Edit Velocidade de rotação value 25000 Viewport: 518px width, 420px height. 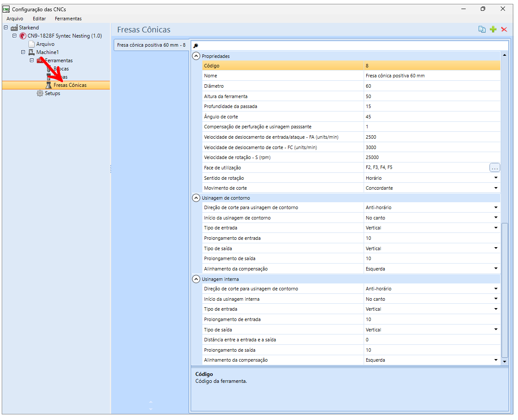[x=432, y=157]
